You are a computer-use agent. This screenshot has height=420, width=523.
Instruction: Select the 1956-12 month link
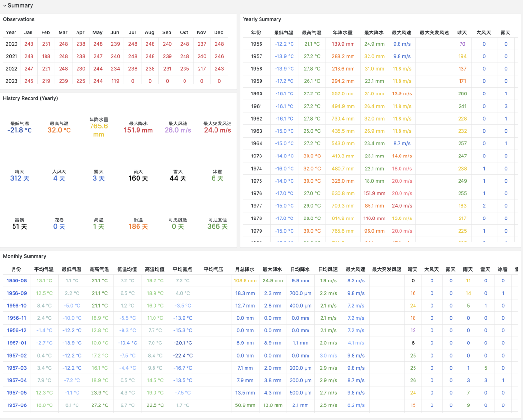[x=16, y=330]
